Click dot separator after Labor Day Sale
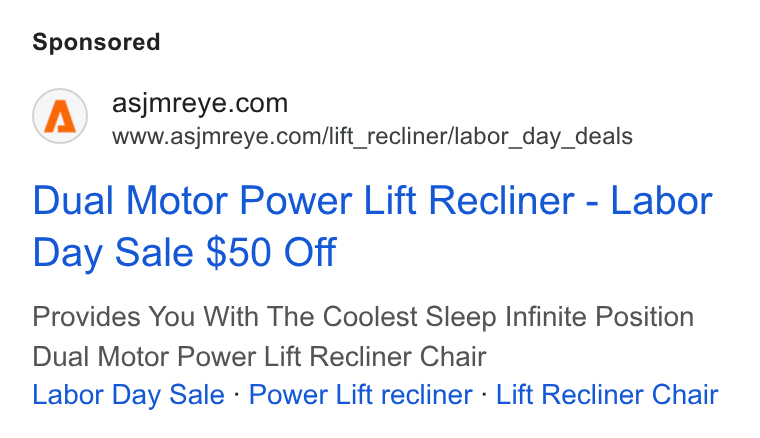This screenshot has height=438, width=760. (x=237, y=394)
